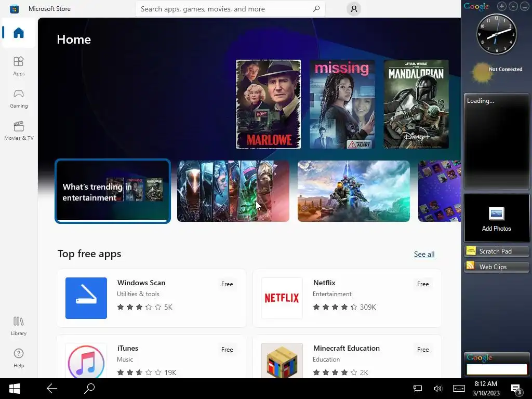Open the Marlowe movie poster
This screenshot has height=399, width=532.
coord(269,104)
